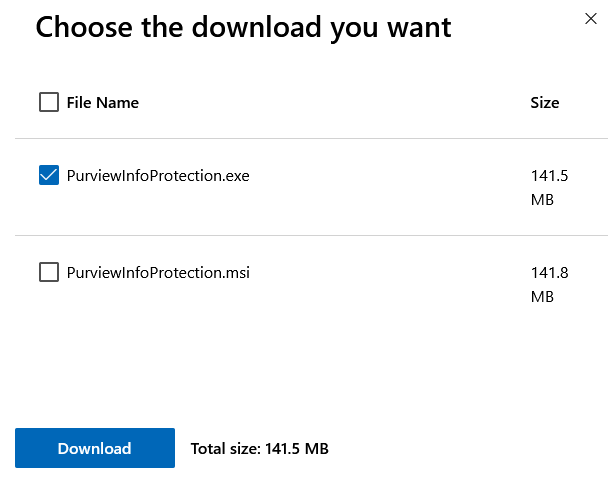Click the Total size label beside Download
Image resolution: width=616 pixels, height=490 pixels.
[225, 449]
